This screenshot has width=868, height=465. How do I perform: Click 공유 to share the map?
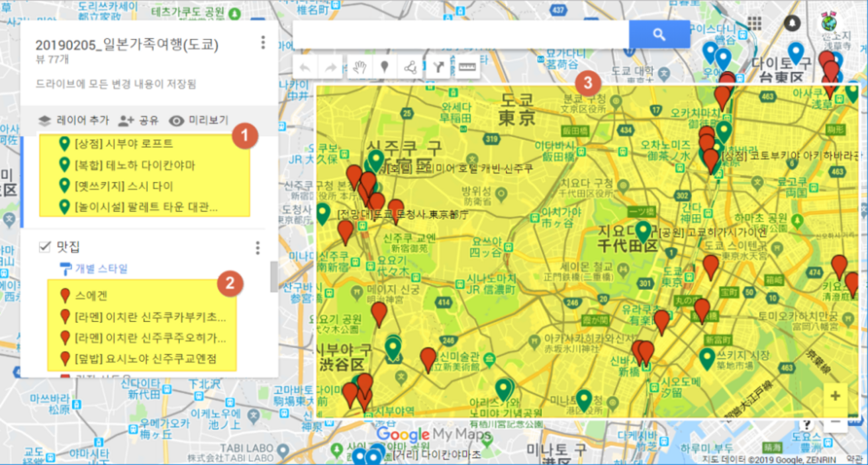tap(138, 120)
